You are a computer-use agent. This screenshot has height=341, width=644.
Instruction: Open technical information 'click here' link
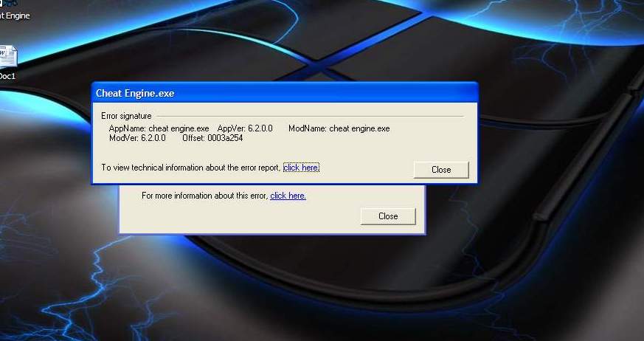tap(301, 168)
